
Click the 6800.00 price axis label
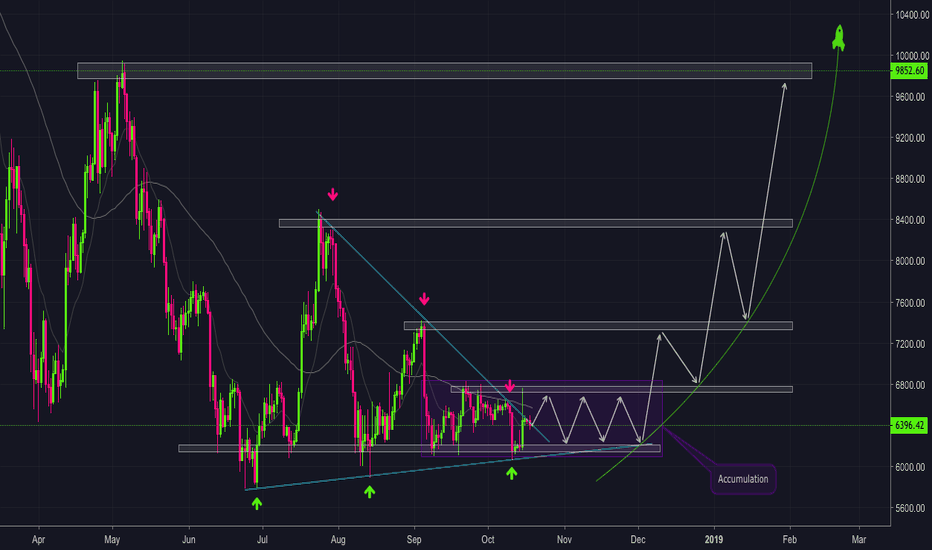910,385
